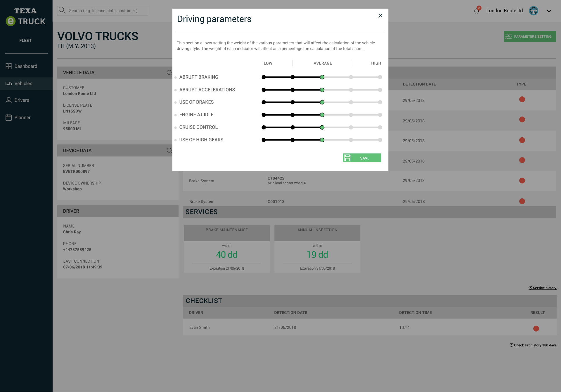Click the Result column header in Checklist
561x392 pixels.
click(537, 313)
